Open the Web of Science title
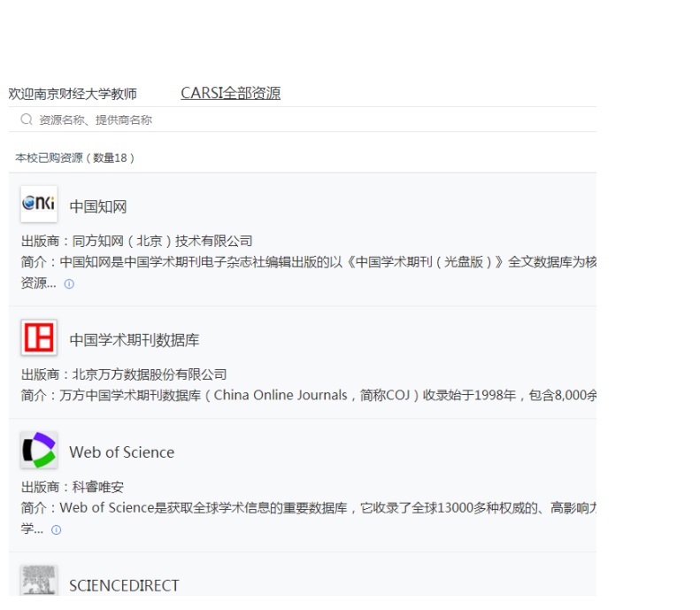 pos(121,452)
